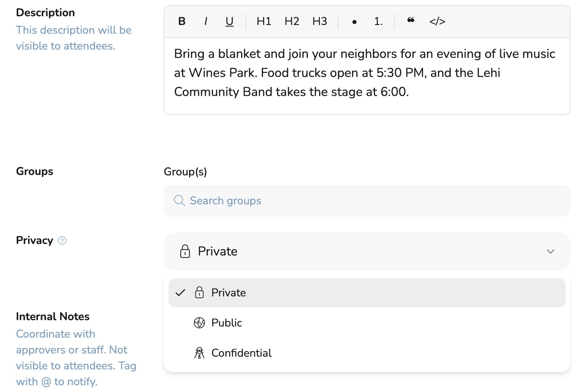This screenshot has height=392, width=572.
Task: Click the Privacy dropdown chevron arrow
Action: tap(551, 252)
